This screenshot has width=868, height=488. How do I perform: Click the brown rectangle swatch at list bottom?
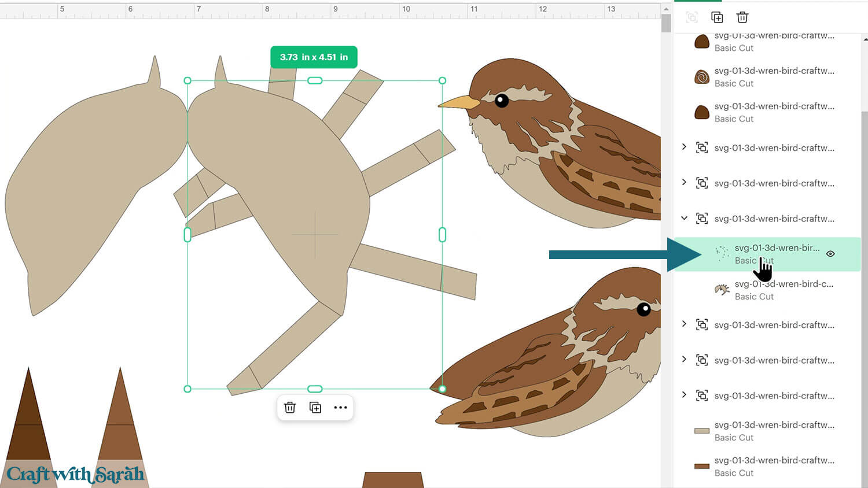702,466
